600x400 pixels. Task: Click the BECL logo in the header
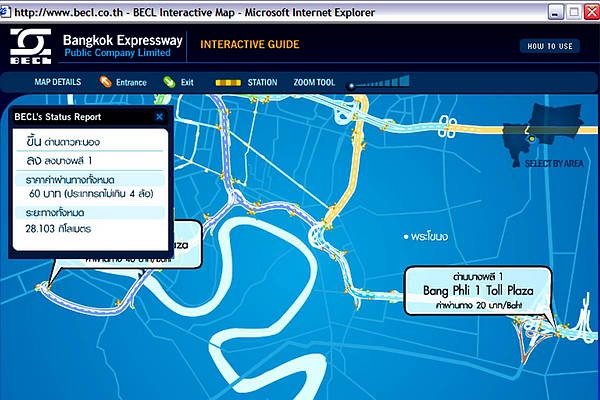30,46
